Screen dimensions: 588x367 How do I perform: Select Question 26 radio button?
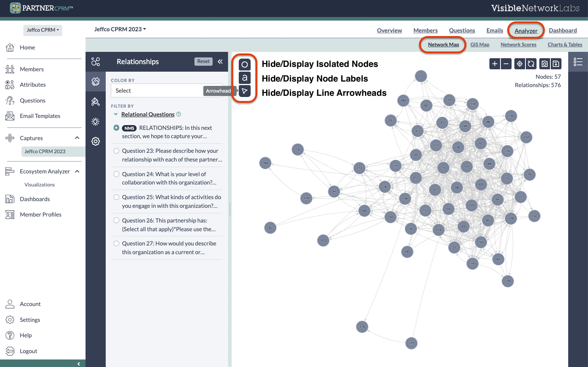point(116,221)
